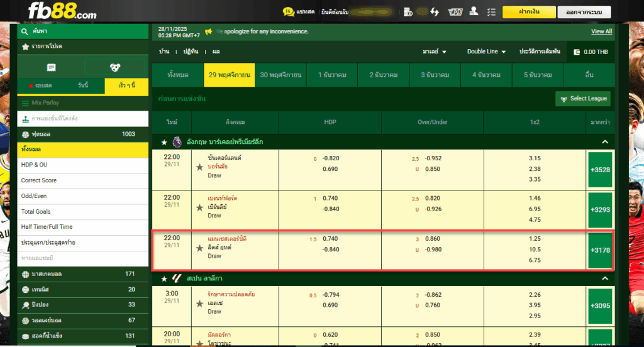Expand the ฟุตบอล sport category
The height and width of the screenshot is (347, 644).
[x=82, y=135]
